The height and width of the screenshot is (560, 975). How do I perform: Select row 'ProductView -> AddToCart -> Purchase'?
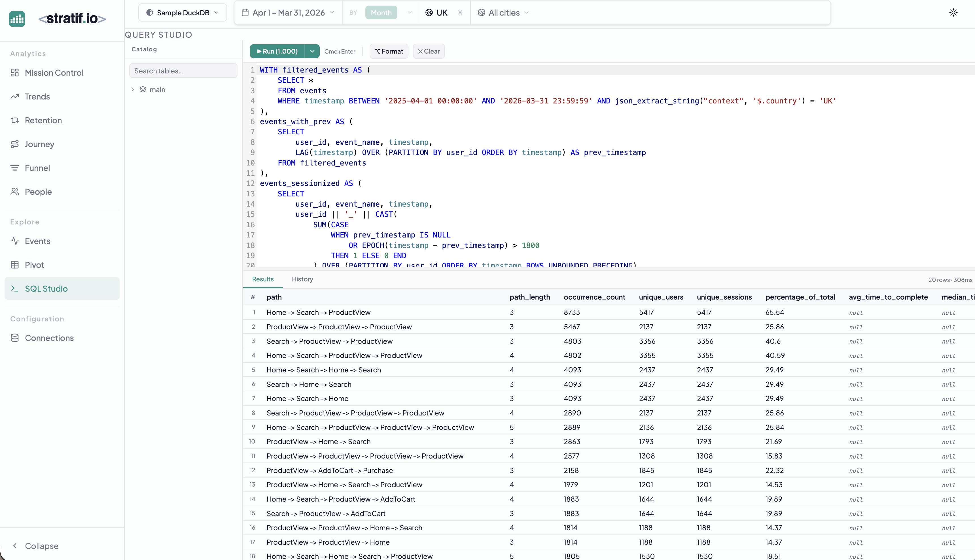pyautogui.click(x=609, y=470)
